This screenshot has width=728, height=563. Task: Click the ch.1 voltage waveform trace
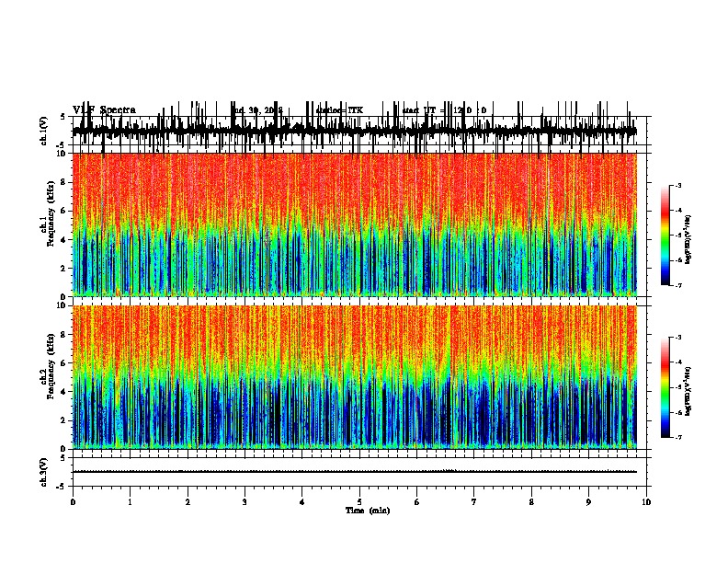(354, 131)
